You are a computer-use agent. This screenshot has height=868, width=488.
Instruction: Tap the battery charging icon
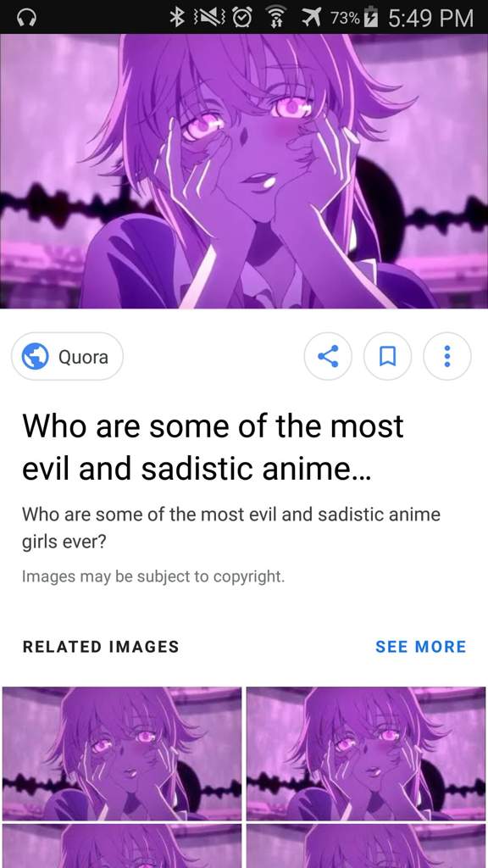pyautogui.click(x=372, y=18)
